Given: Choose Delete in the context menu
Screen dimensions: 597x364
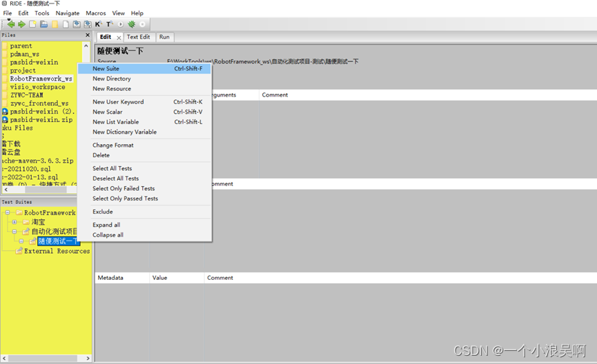Looking at the screenshot, I should (145, 155).
